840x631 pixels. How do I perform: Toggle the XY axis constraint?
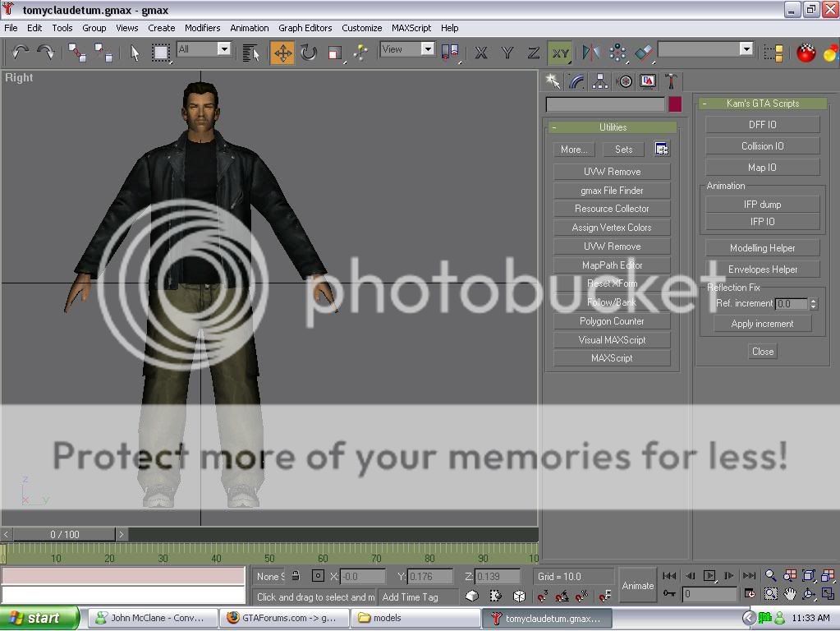(560, 53)
